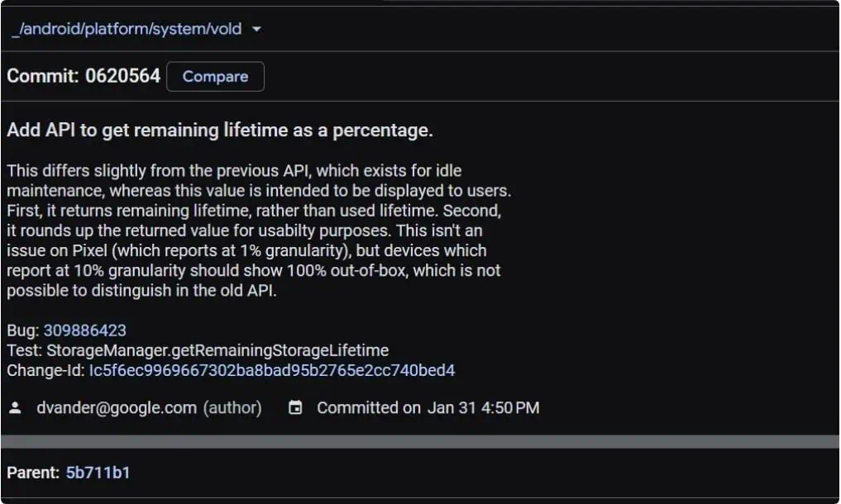The height and width of the screenshot is (504, 841).
Task: Click the dvander@google.com author email
Action: point(117,407)
